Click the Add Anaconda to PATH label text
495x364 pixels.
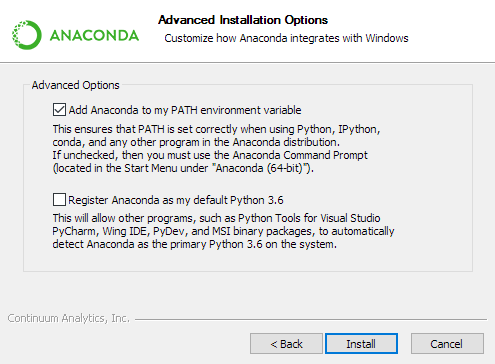click(x=185, y=110)
